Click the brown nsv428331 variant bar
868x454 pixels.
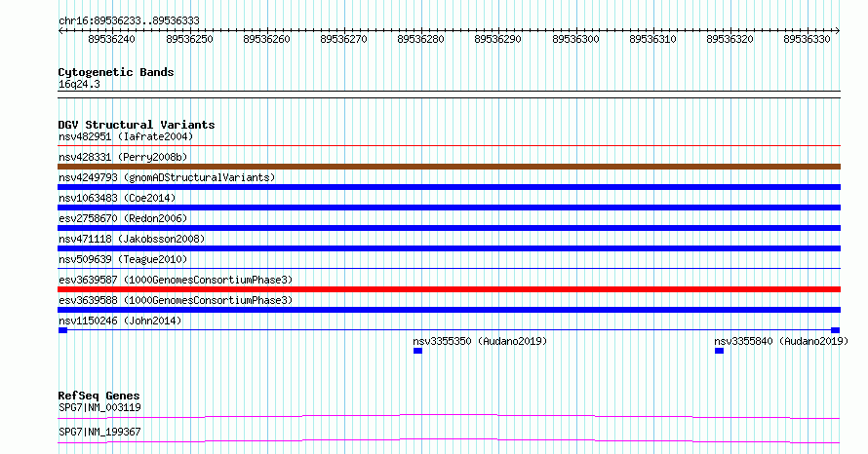point(449,167)
